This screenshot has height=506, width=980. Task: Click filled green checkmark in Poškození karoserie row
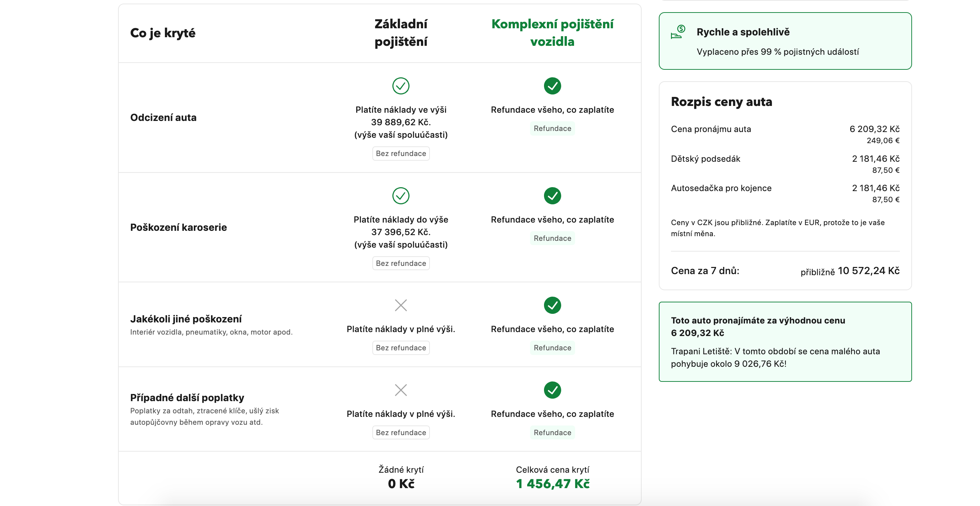tap(552, 196)
